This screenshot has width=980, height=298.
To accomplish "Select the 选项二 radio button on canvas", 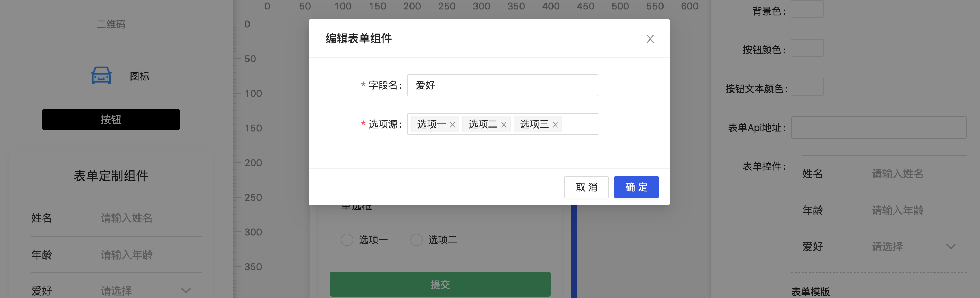I will (x=416, y=240).
